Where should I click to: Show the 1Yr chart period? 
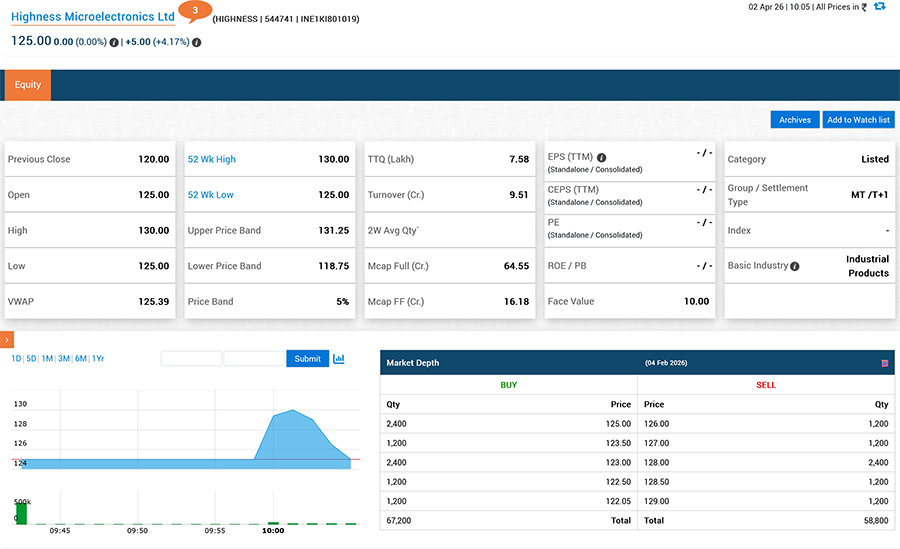pyautogui.click(x=97, y=358)
